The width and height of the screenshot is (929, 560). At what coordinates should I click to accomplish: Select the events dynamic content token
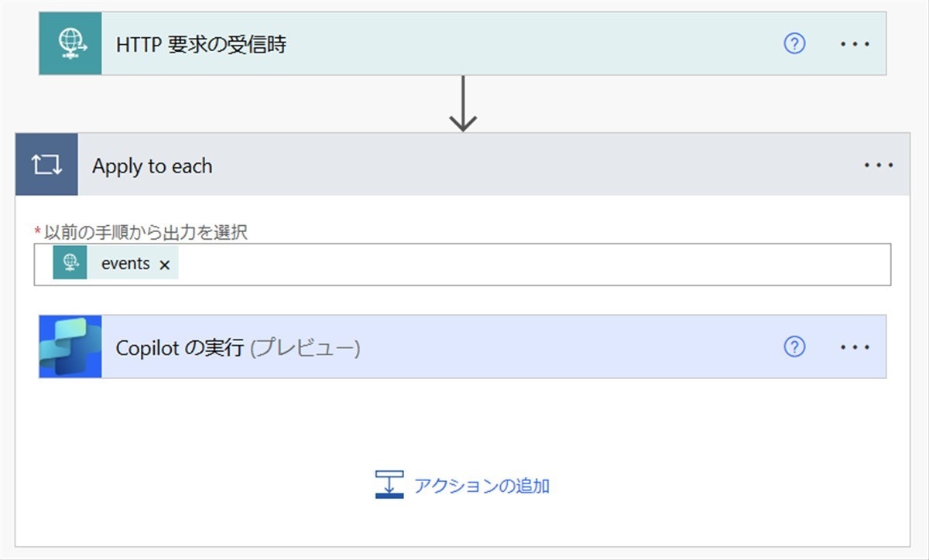click(116, 263)
